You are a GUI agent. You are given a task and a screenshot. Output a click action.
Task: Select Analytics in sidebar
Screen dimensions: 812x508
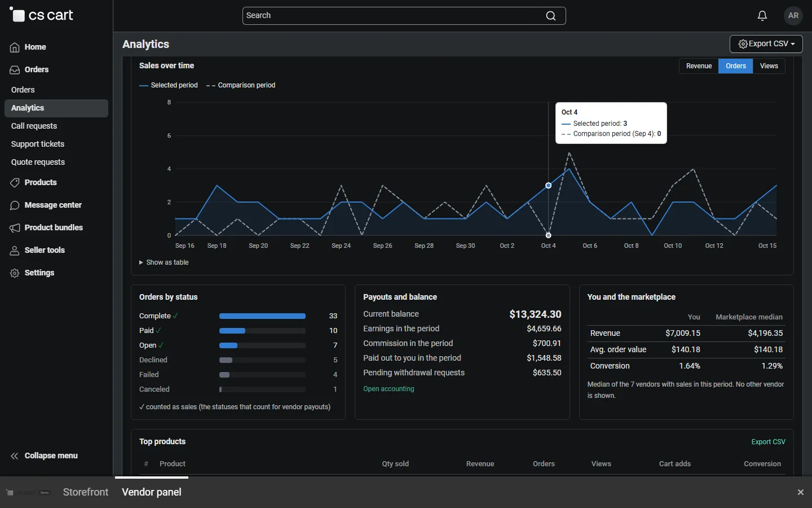56,108
